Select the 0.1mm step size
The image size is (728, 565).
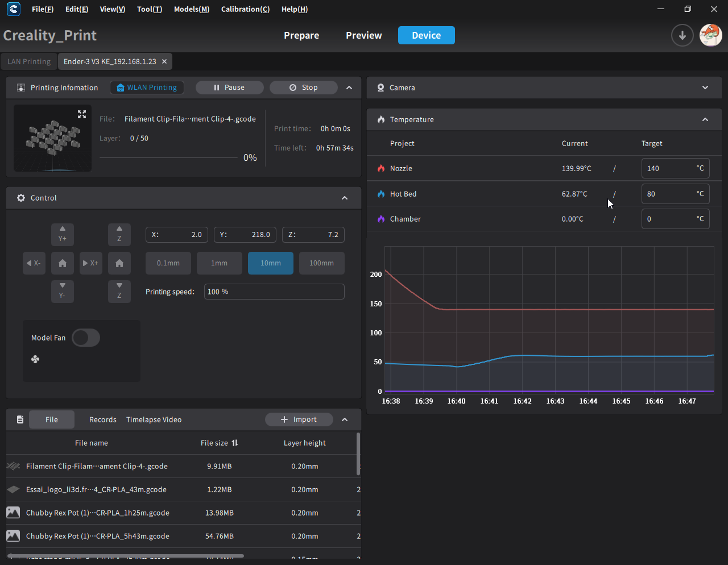click(x=168, y=263)
